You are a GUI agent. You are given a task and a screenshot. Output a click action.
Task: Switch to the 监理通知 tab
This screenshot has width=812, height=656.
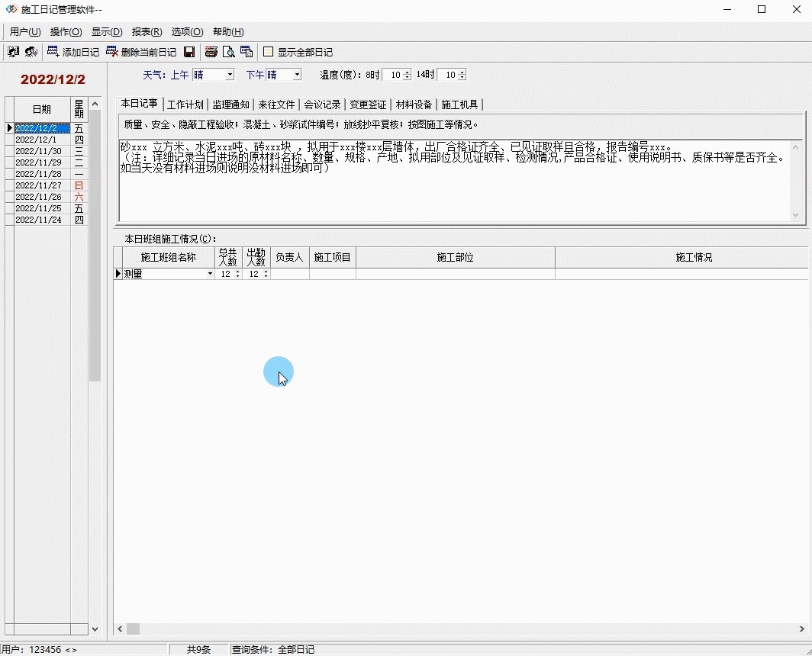point(230,105)
